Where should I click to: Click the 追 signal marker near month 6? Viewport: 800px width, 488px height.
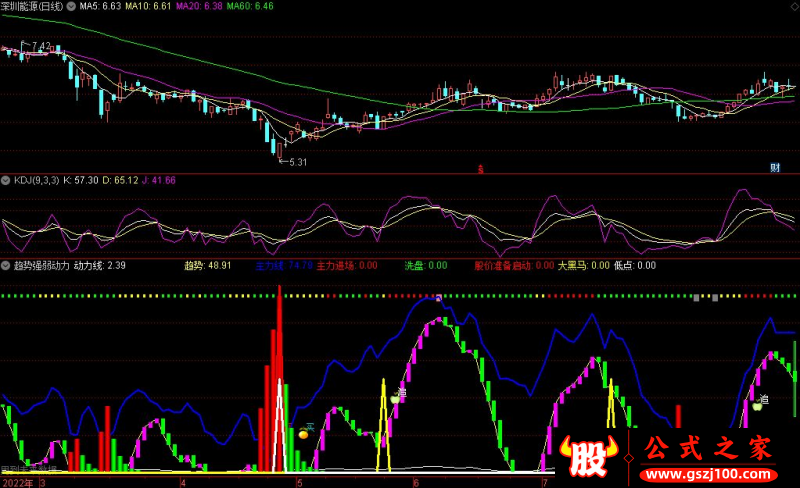coord(399,396)
